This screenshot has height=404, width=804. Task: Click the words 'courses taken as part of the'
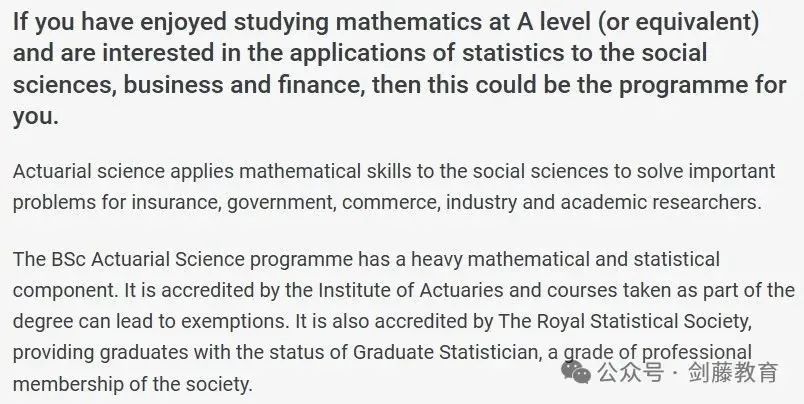671,290
